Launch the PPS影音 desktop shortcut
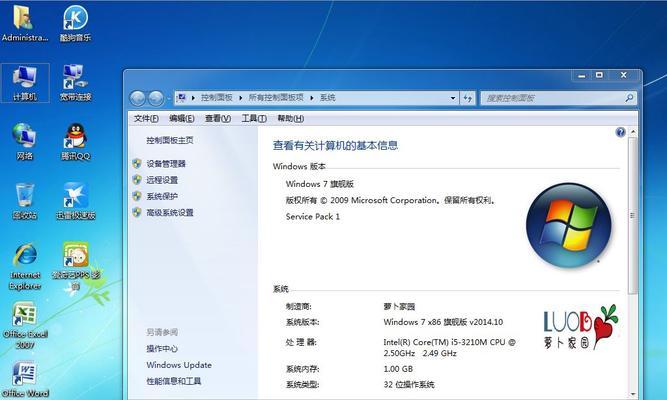Viewport: 667px width, 400px height. [76, 266]
